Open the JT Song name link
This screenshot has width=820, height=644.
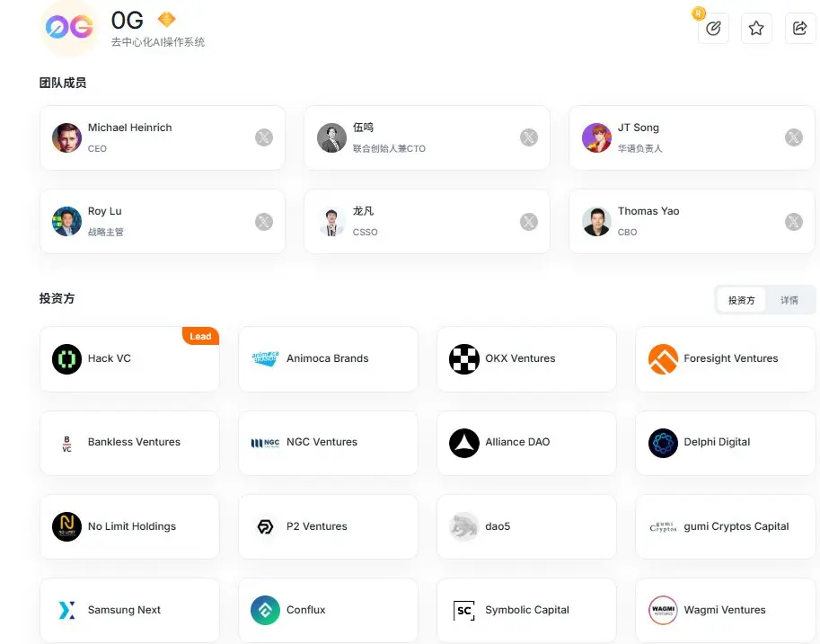coord(638,128)
